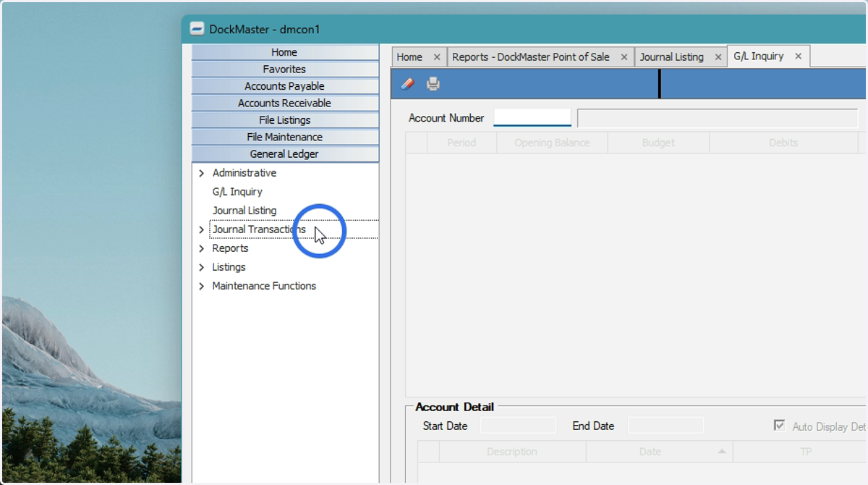Open the Accounts Receivable section
Image resolution: width=868 pixels, height=485 pixels.
click(284, 103)
